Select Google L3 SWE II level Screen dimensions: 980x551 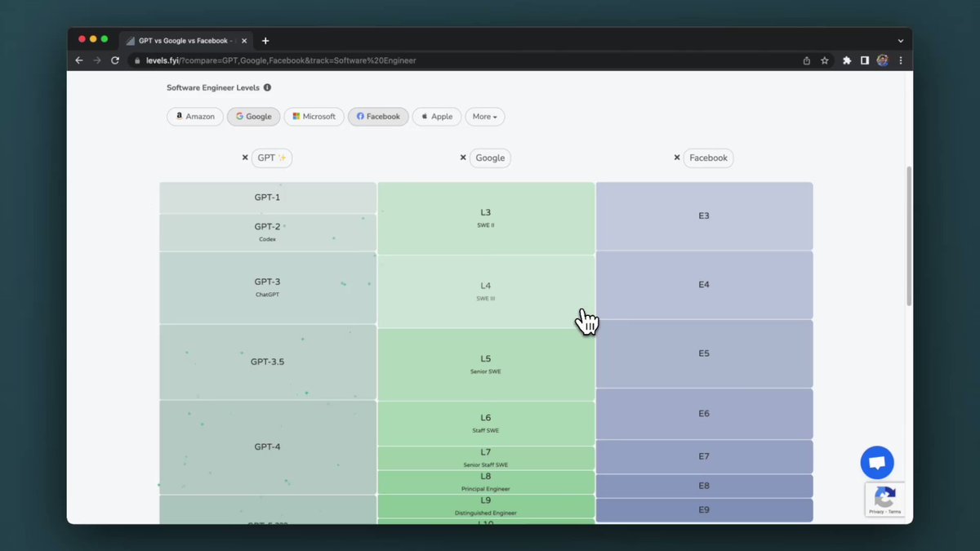(x=486, y=218)
